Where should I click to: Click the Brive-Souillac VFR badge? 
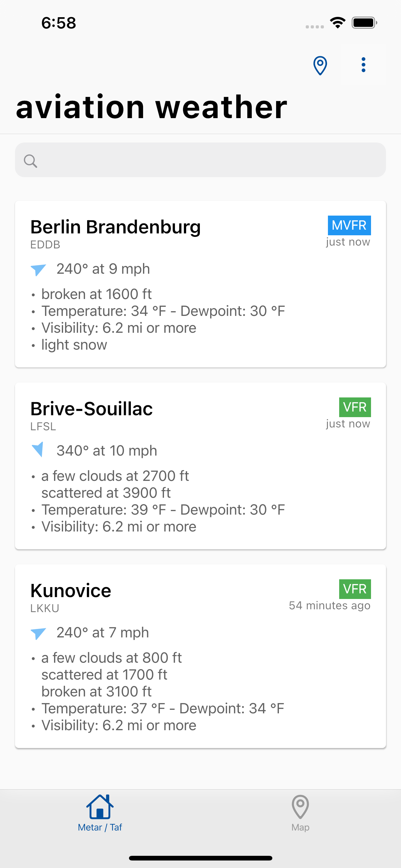pos(355,407)
